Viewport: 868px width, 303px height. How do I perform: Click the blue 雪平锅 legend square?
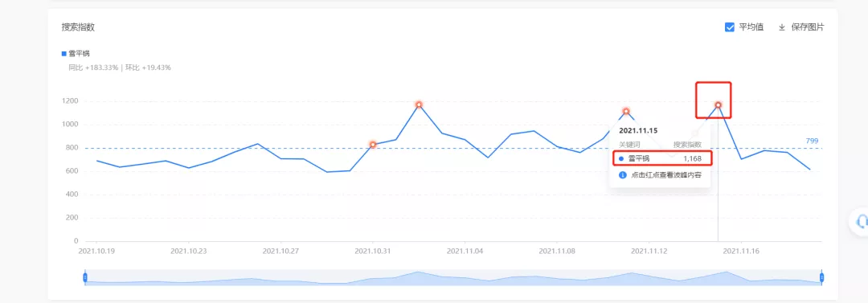(64, 54)
